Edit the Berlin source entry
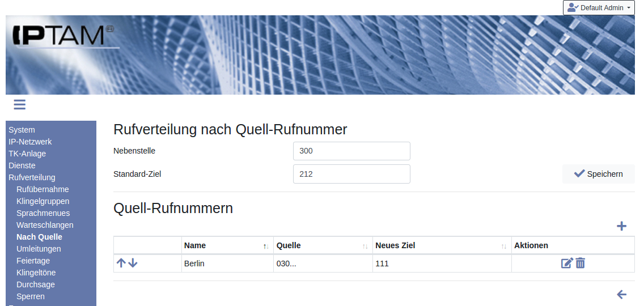This screenshot has width=644, height=306. [x=567, y=263]
